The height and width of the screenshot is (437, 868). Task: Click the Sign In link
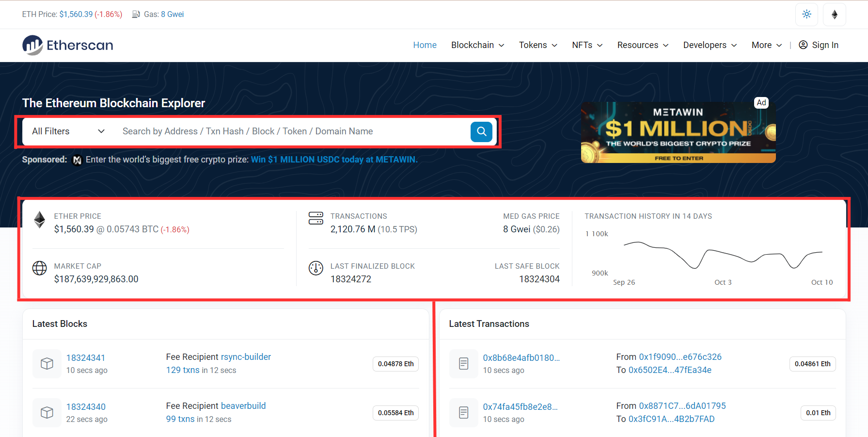point(825,45)
